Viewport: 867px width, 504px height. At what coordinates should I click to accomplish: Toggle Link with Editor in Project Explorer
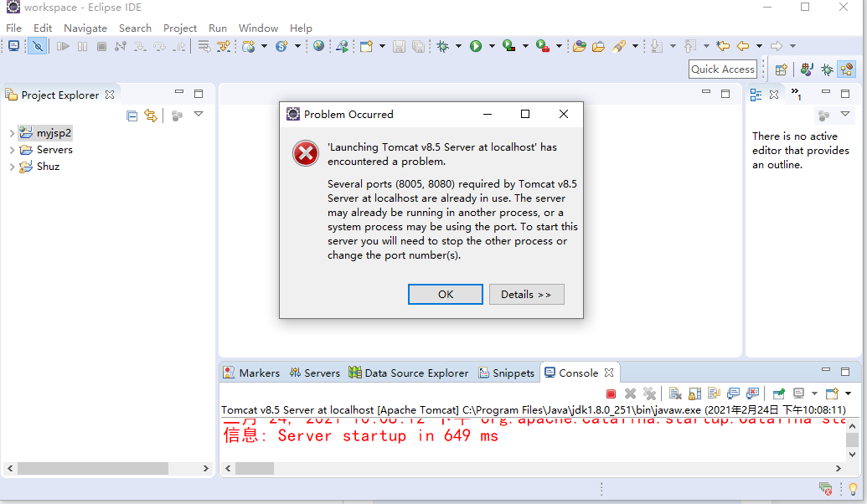click(x=151, y=116)
